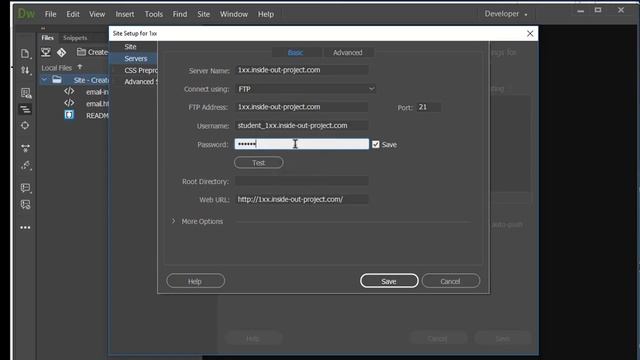
Task: Click the Open Documents icon in left toolbar
Action: [25, 53]
